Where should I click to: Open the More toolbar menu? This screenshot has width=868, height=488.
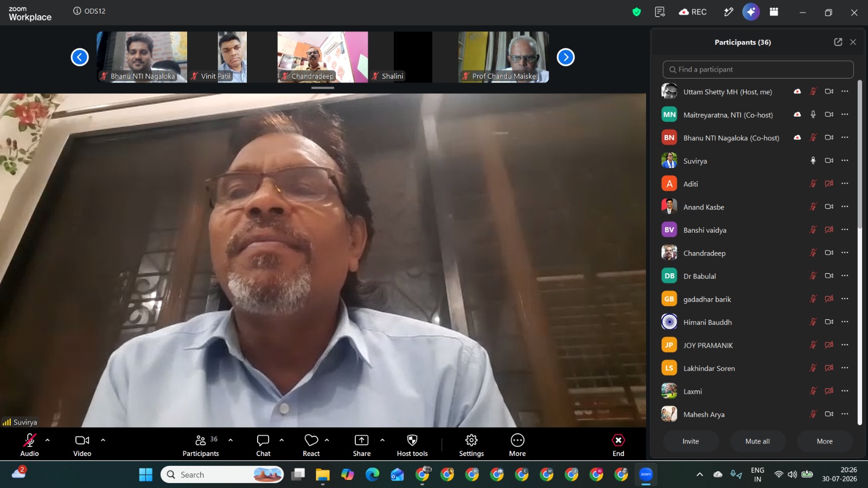pos(518,445)
